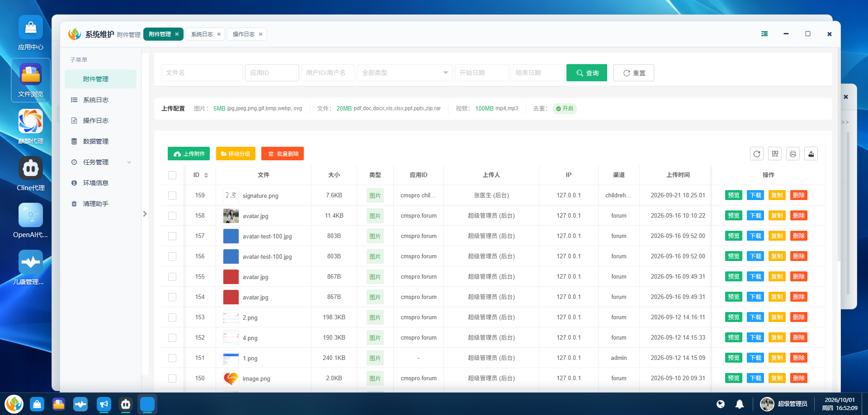Launch the 麒麟代理 desktop app
The image size is (868, 415).
(30, 126)
